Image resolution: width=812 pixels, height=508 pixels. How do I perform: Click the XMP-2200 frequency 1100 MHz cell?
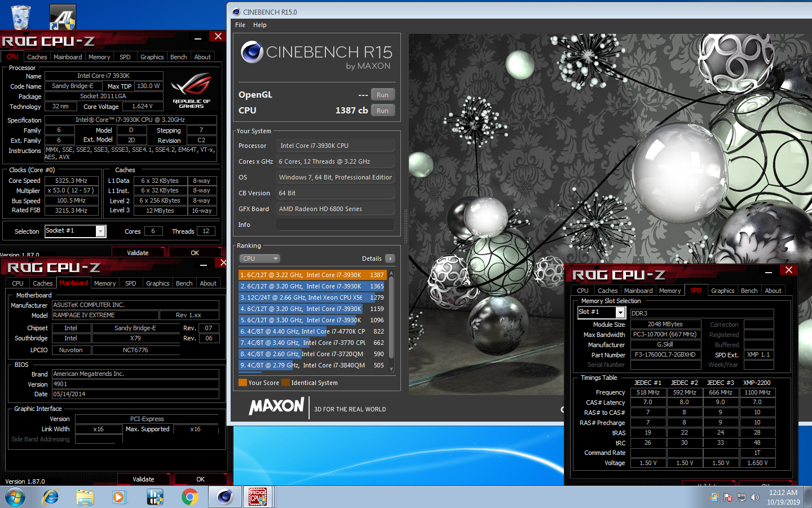(757, 392)
